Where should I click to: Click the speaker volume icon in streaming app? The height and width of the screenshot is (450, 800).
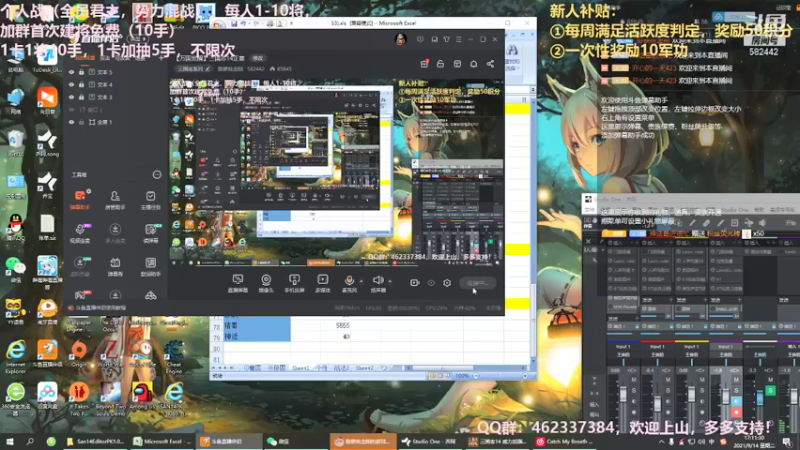(378, 283)
